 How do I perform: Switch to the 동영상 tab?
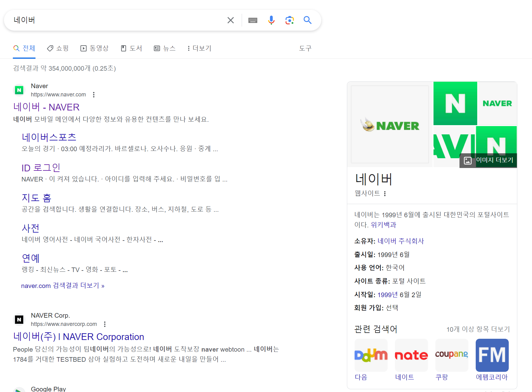(x=94, y=48)
